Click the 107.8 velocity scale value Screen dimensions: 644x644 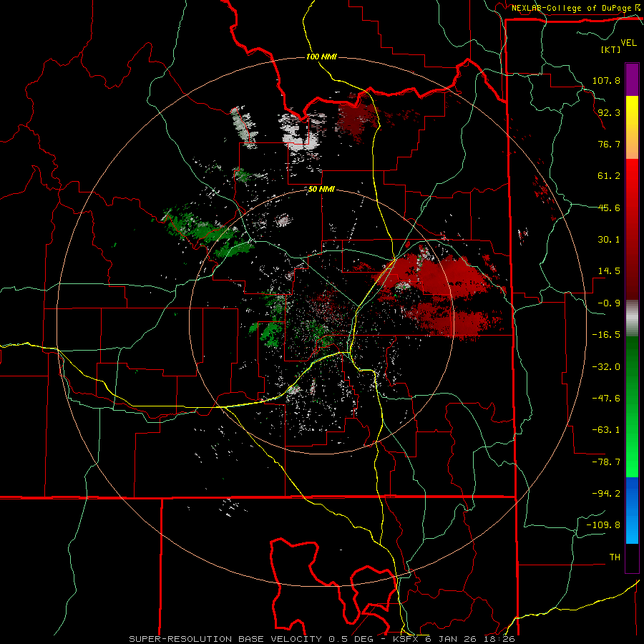coord(606,80)
